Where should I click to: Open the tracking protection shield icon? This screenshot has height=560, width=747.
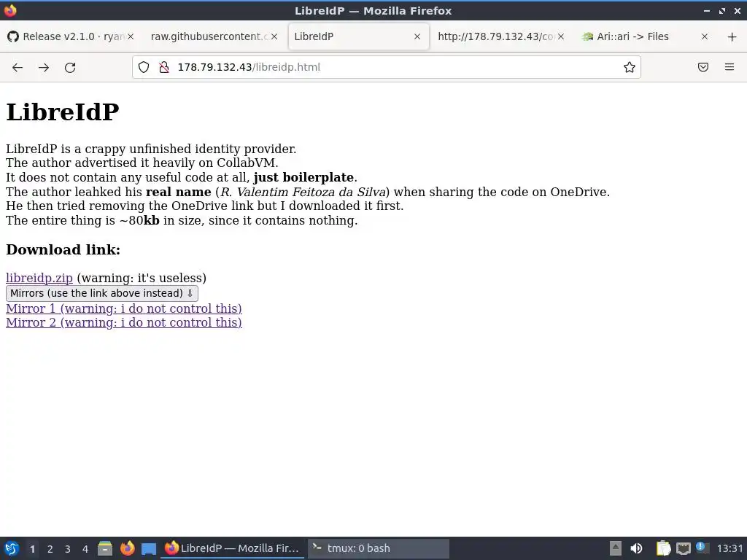pos(144,67)
